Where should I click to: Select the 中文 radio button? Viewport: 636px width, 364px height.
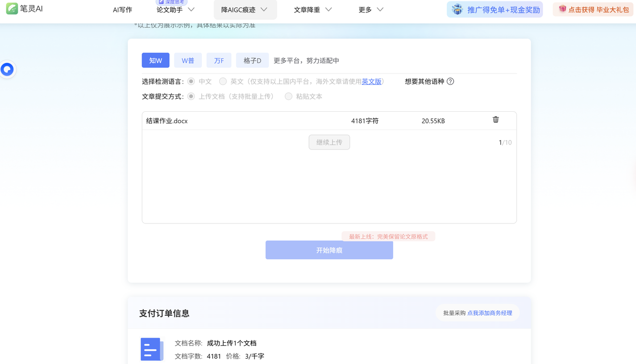coord(191,81)
